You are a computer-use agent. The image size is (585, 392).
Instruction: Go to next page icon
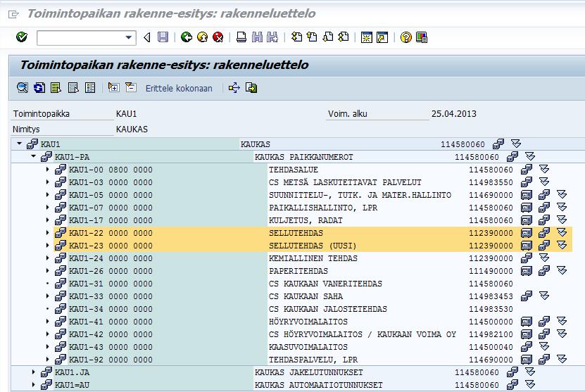point(328,37)
